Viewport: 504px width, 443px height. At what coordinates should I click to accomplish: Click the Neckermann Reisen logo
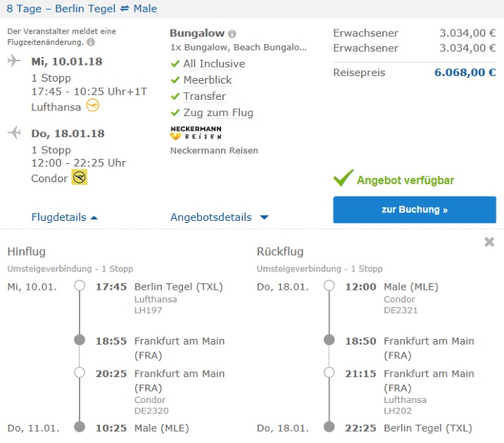pos(196,133)
